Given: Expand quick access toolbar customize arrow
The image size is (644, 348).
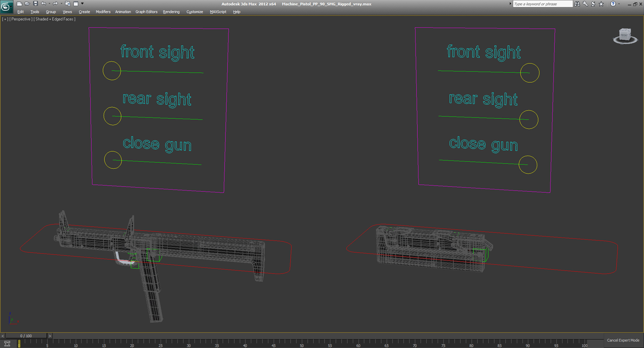Looking at the screenshot, I should pos(82,3).
